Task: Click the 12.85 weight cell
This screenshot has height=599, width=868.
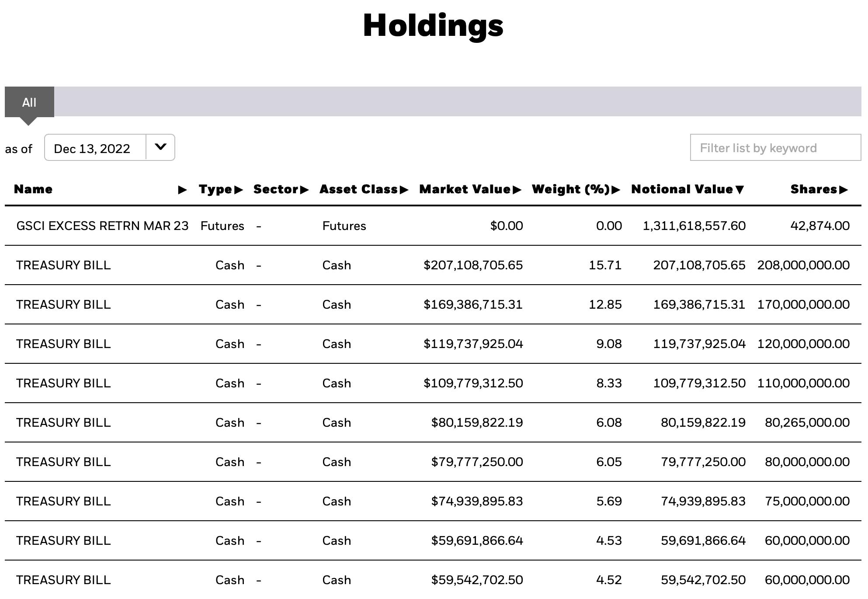Action: coord(605,304)
